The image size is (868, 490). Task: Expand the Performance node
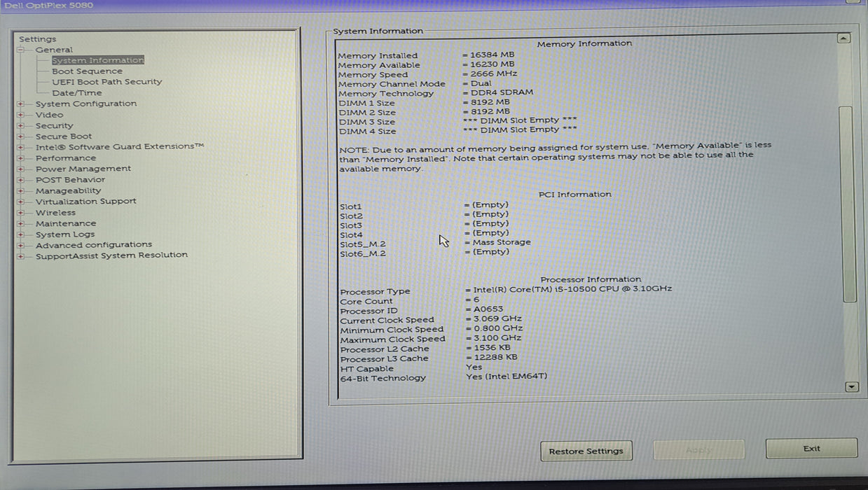tap(21, 158)
